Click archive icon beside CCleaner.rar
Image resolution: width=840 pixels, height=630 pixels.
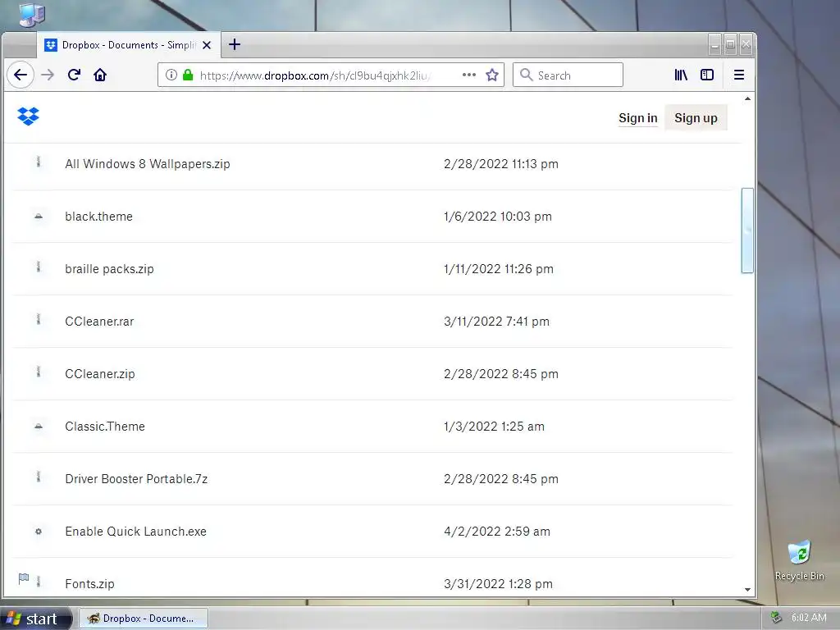(38, 319)
